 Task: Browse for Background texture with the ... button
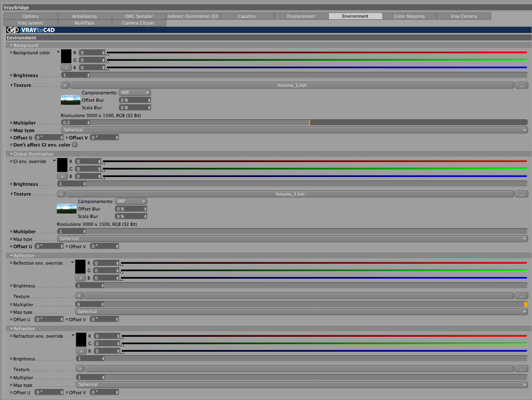pyautogui.click(x=521, y=85)
